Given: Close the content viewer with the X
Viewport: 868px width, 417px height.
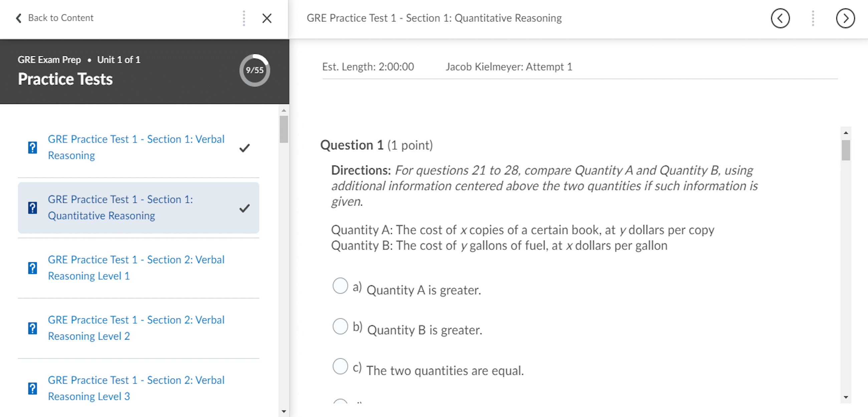Looking at the screenshot, I should [266, 19].
